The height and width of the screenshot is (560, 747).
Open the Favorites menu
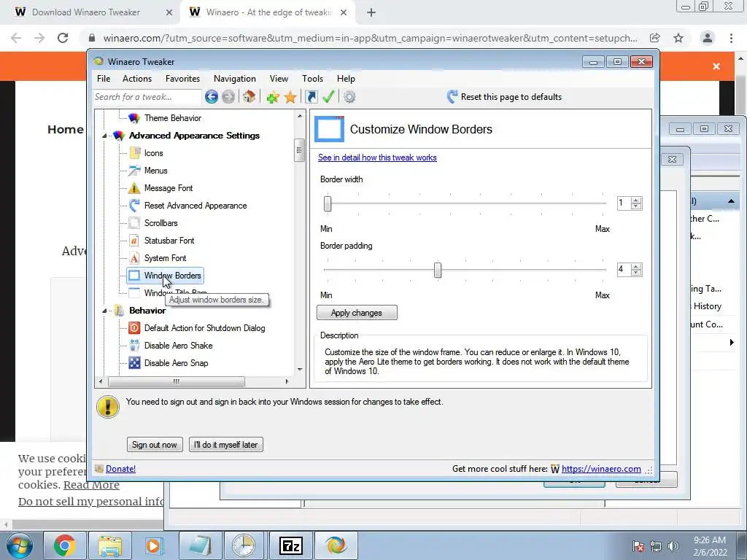pyautogui.click(x=182, y=79)
